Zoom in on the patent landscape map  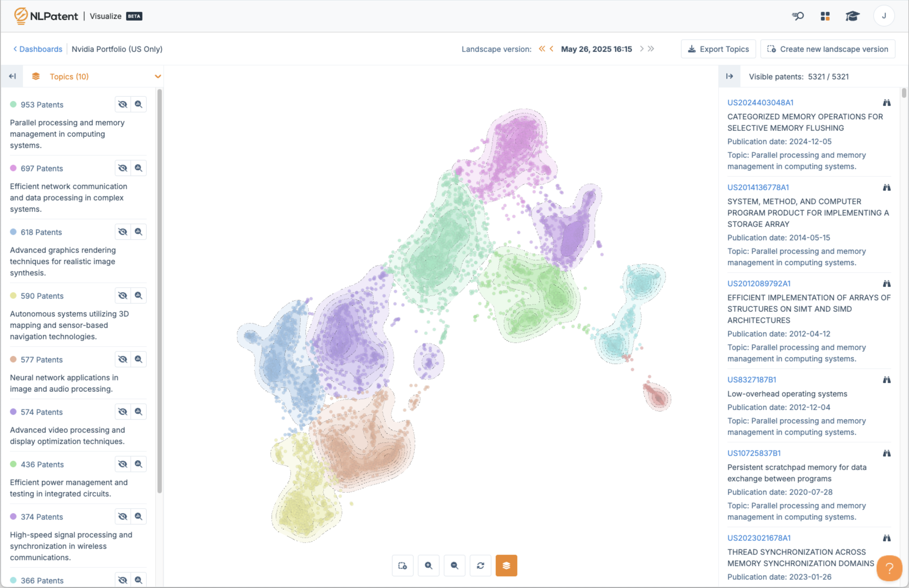(x=428, y=566)
